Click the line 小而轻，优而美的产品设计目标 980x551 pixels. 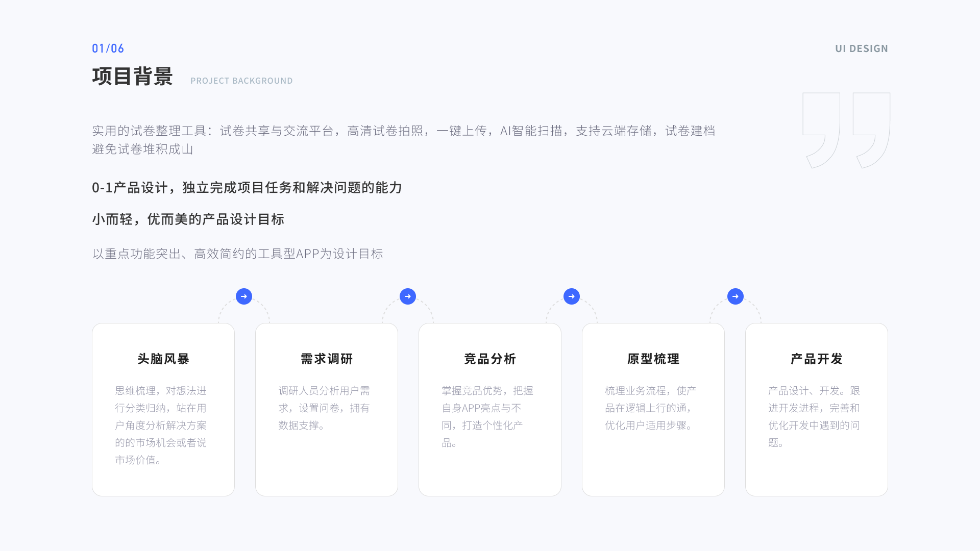coord(188,219)
